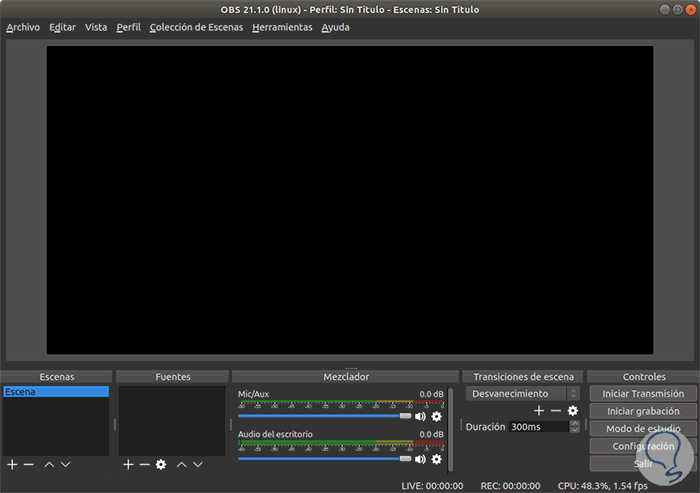Remove source in Fuentes panel

coord(145,465)
